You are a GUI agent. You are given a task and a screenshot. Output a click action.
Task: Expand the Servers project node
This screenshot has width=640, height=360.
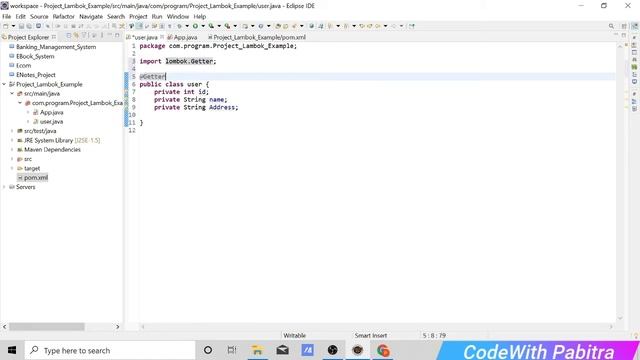[4, 187]
